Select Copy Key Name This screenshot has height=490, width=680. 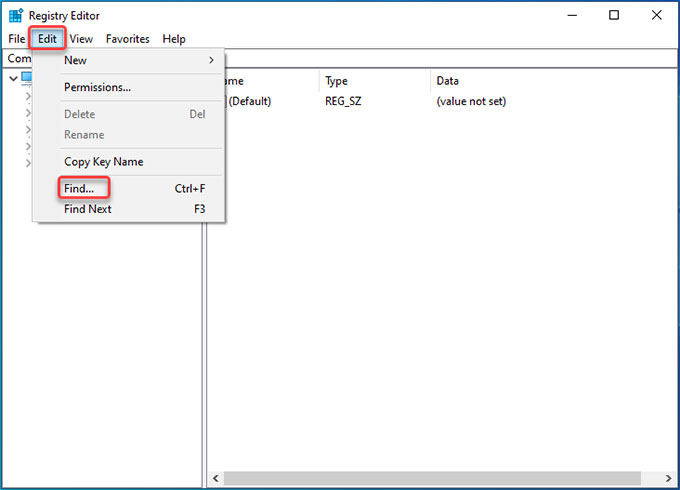[129, 162]
